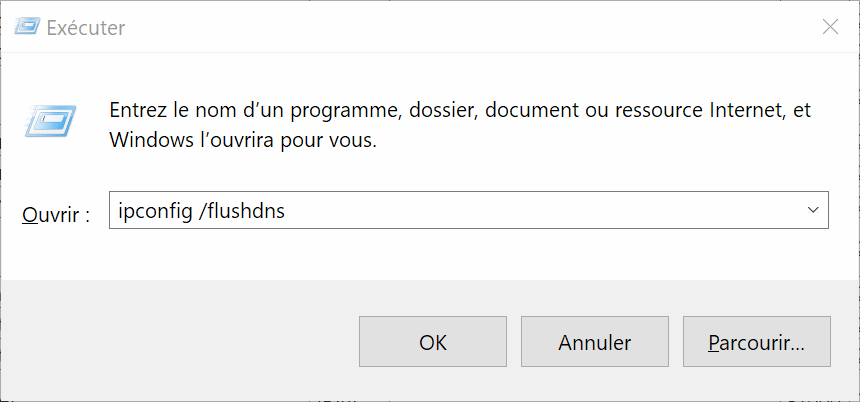Viewport: 860px width, 402px height.
Task: Expand the Ouvrir command history dropdown
Action: tap(813, 210)
